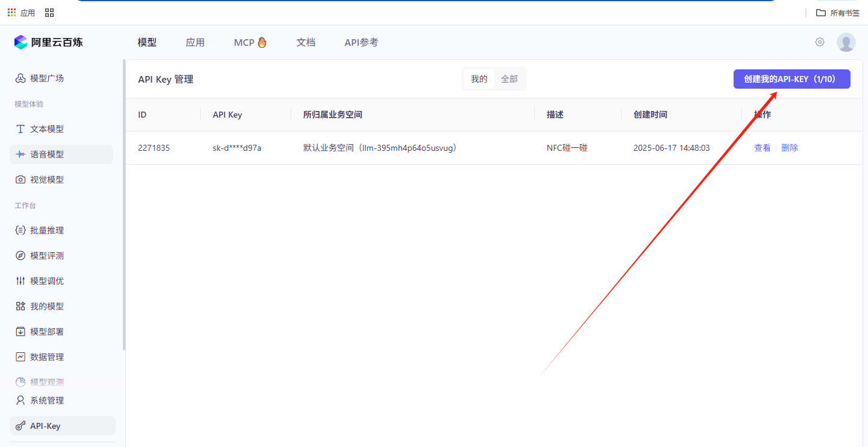Viewport: 868px width, 447px height.
Task: Select 语音模型 in the sidebar
Action: [61, 154]
